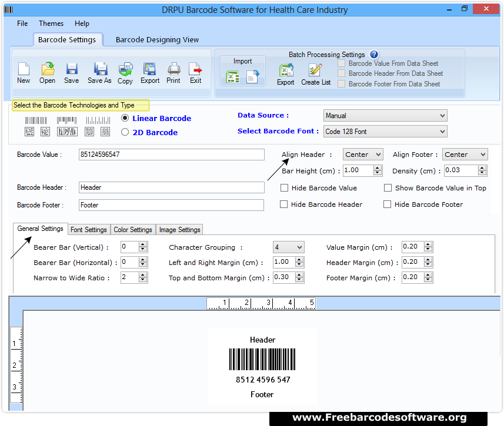504x426 pixels.
Task: Open Batch Processing Settings help icon
Action: [374, 54]
